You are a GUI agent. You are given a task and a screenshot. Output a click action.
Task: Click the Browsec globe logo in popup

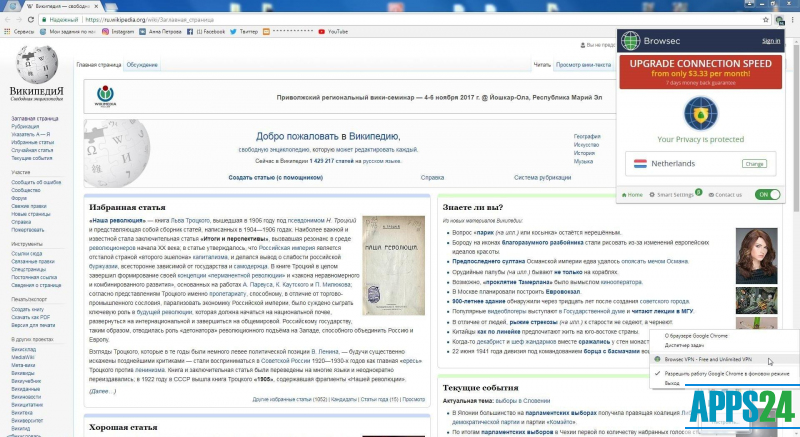631,41
